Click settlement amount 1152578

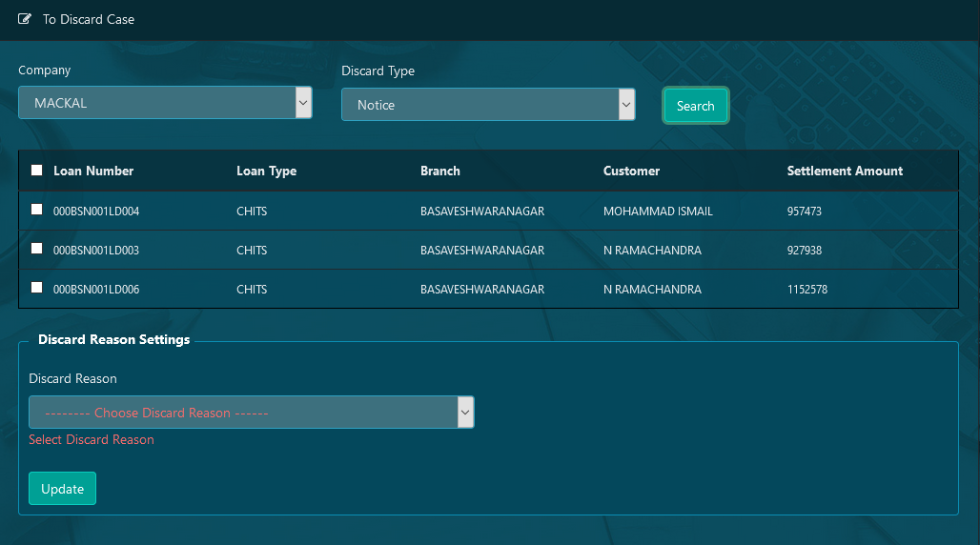click(806, 290)
